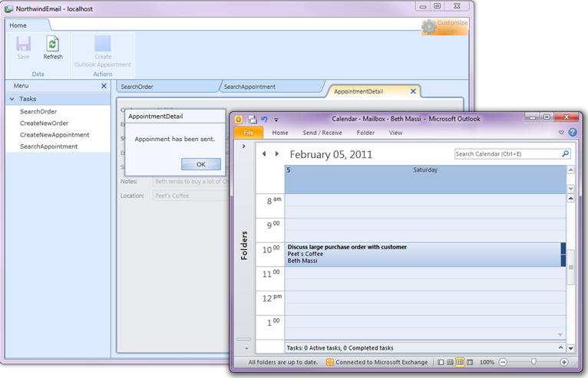Go to the previous day with the back arrow
588x378 pixels.
tap(265, 153)
